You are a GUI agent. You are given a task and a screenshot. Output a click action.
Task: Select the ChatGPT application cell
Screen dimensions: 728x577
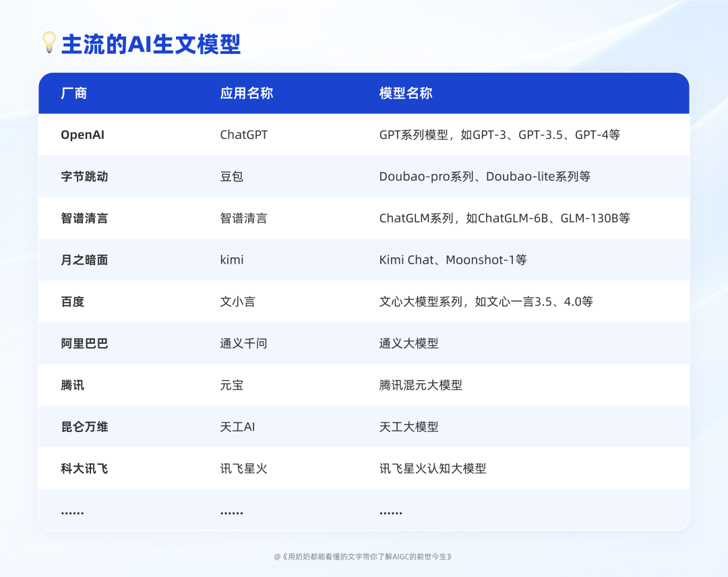tap(244, 135)
